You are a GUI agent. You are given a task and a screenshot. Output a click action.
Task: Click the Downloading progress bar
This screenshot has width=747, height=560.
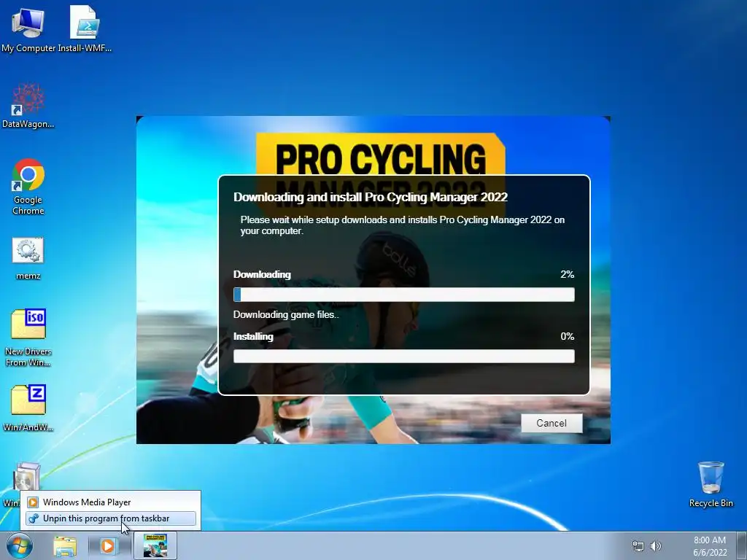[404, 295]
